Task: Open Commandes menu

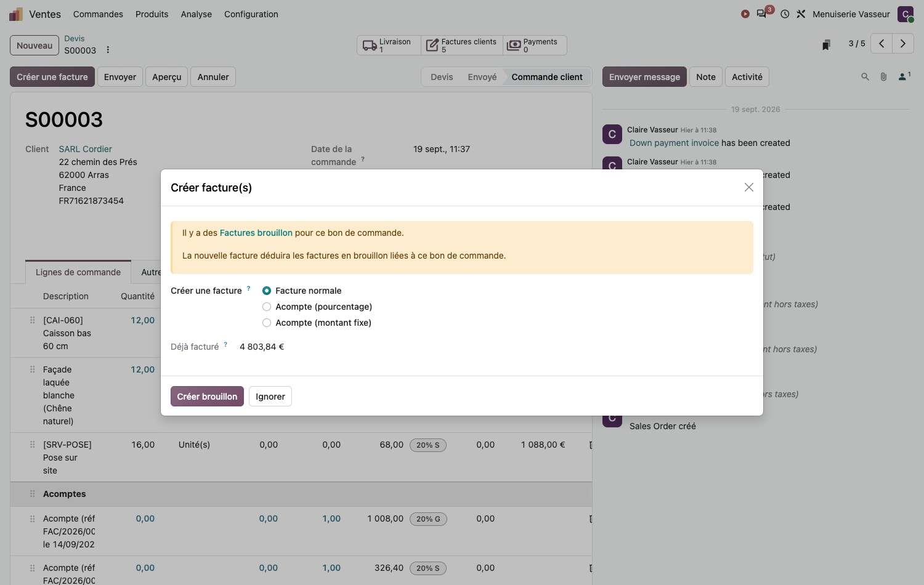Action: [x=98, y=14]
